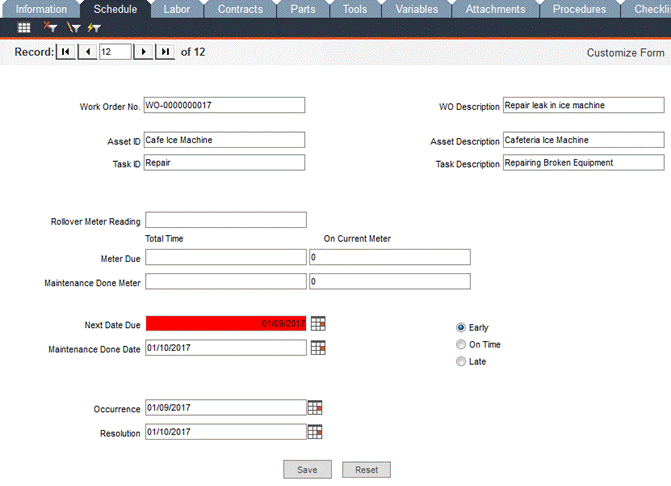Viewport: 671px width, 486px height.
Task: Click the Customize Form link
Action: tap(625, 53)
